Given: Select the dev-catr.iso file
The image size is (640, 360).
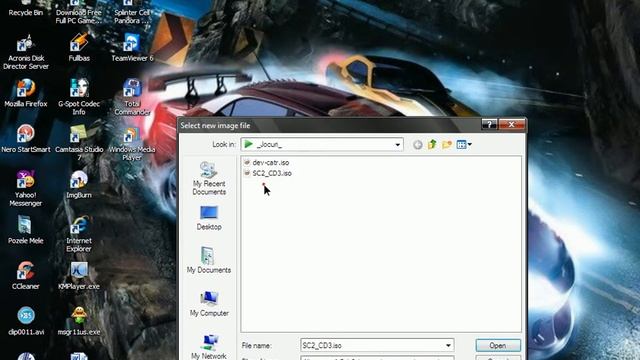Looking at the screenshot, I should coord(267,162).
